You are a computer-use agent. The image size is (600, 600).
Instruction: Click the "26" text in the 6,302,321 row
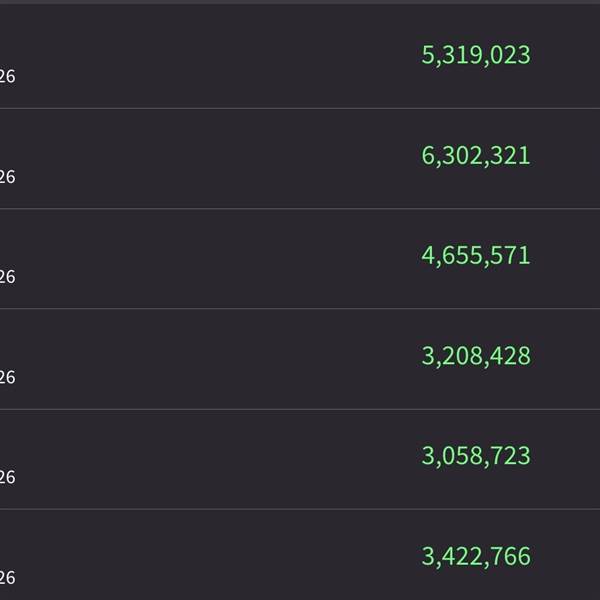[7, 177]
